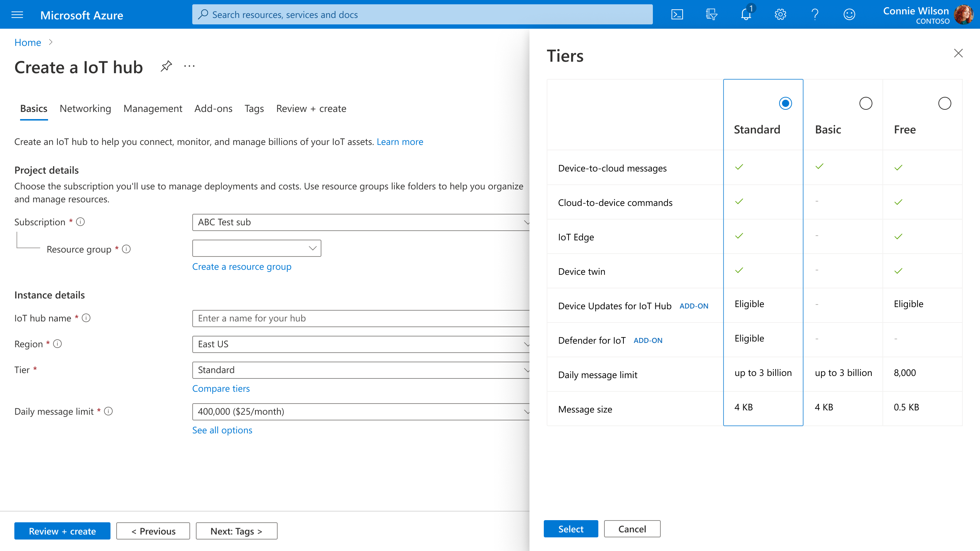Close the Tiers panel
The image size is (980, 551).
[958, 53]
